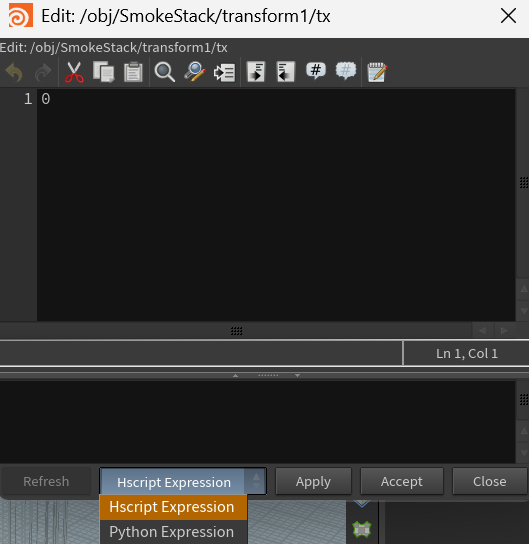Choose Python Expression from the list
The image size is (529, 544).
pos(173,532)
